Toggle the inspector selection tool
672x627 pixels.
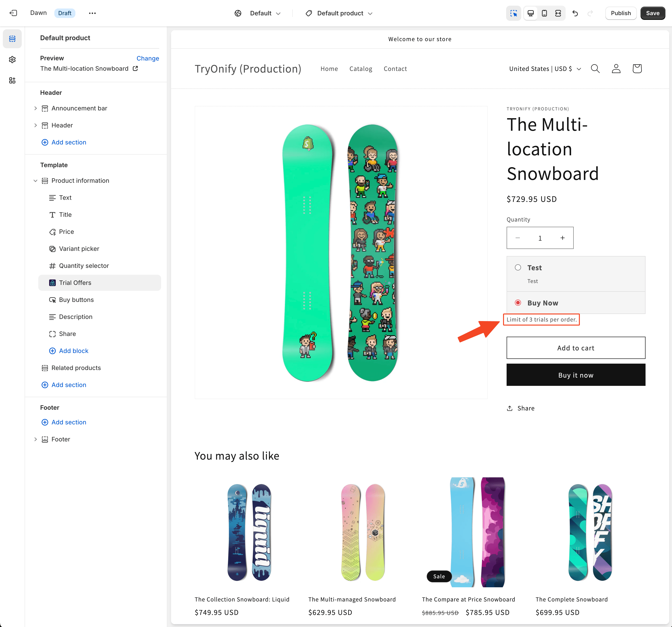click(513, 13)
